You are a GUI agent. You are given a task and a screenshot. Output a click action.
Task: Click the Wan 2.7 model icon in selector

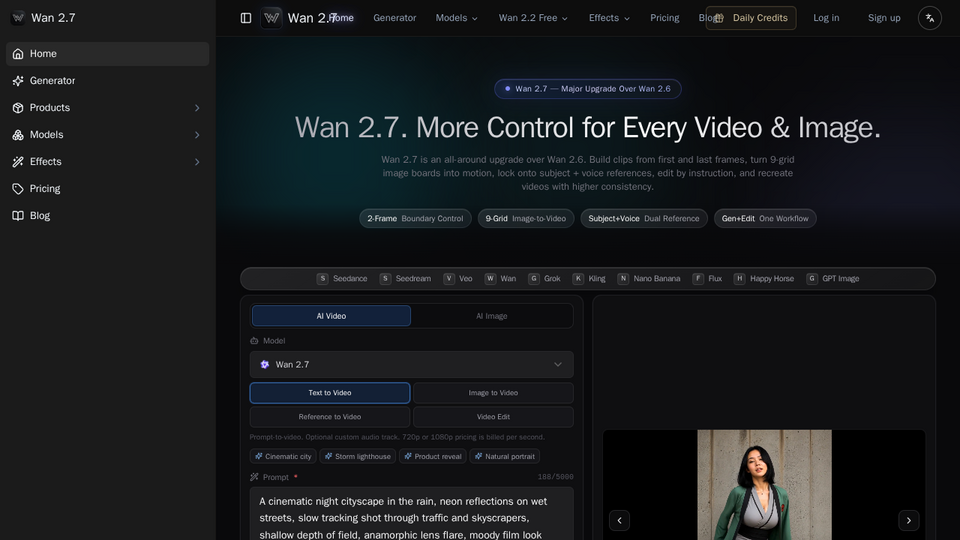(x=264, y=364)
